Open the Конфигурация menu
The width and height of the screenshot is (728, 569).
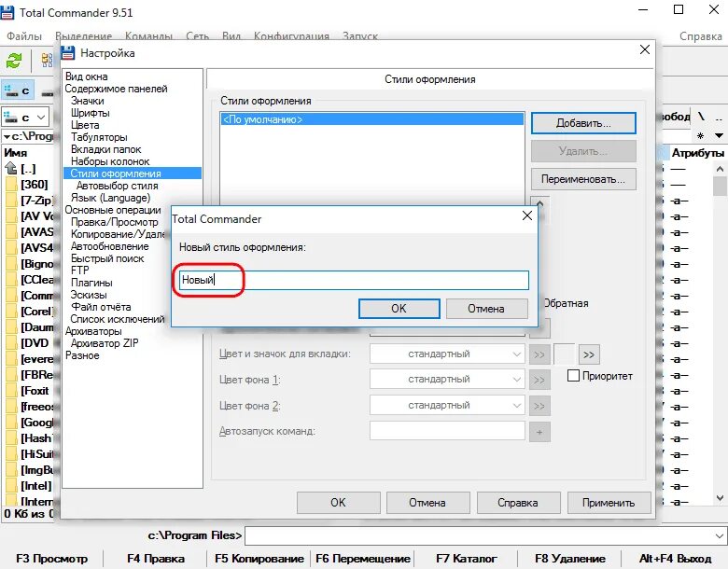291,36
